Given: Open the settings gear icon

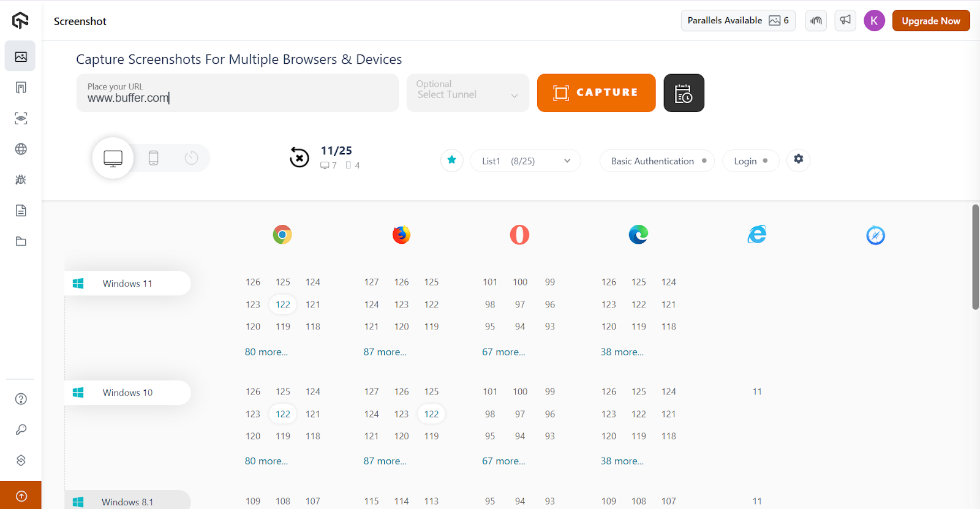Looking at the screenshot, I should (798, 159).
